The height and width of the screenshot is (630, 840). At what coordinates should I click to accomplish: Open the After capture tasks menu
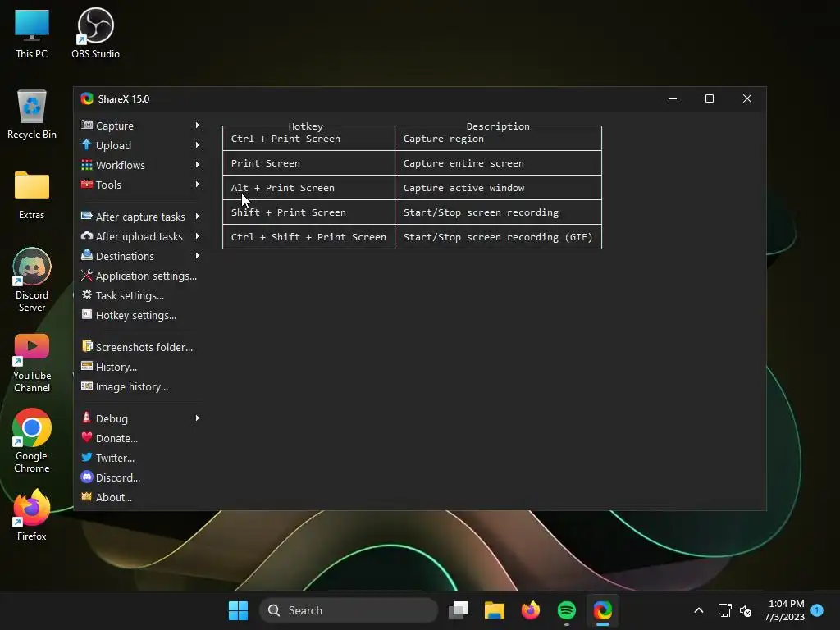point(140,217)
